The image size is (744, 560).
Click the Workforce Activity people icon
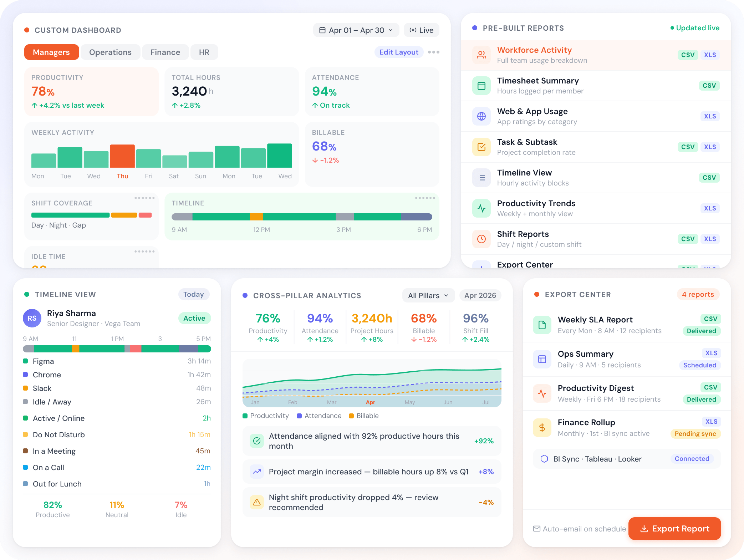point(481,55)
